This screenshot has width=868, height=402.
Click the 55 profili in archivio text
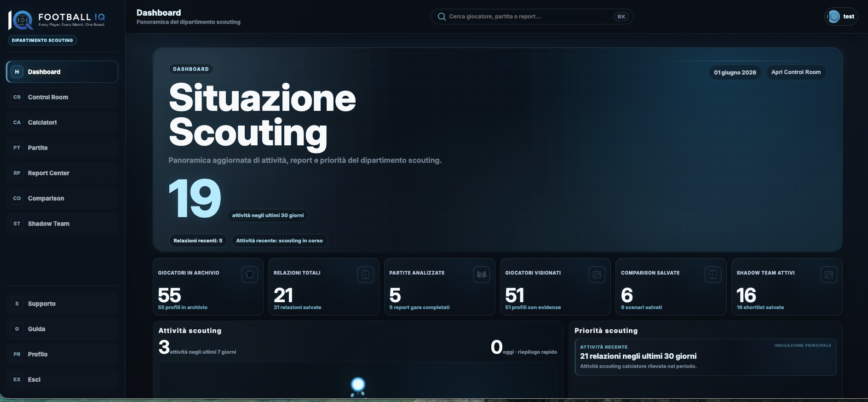click(x=183, y=307)
